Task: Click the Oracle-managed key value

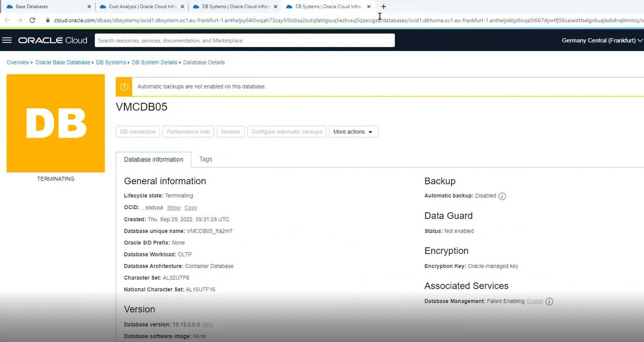Action: point(493,266)
